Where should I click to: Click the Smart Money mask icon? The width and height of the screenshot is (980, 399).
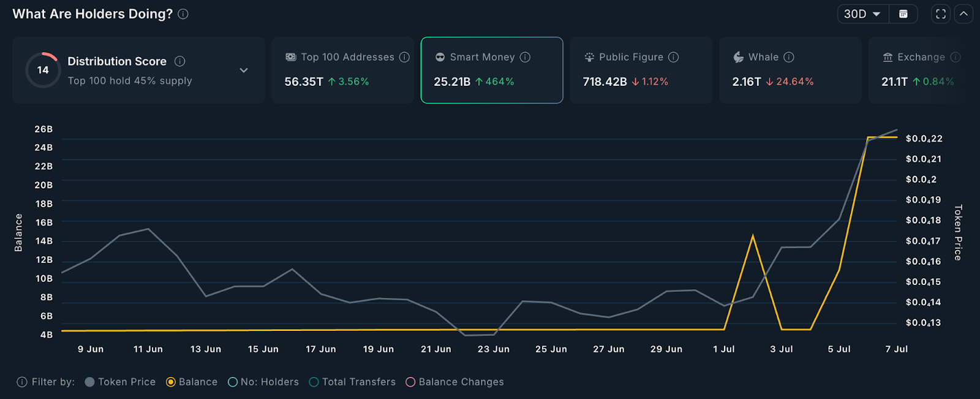pos(440,57)
